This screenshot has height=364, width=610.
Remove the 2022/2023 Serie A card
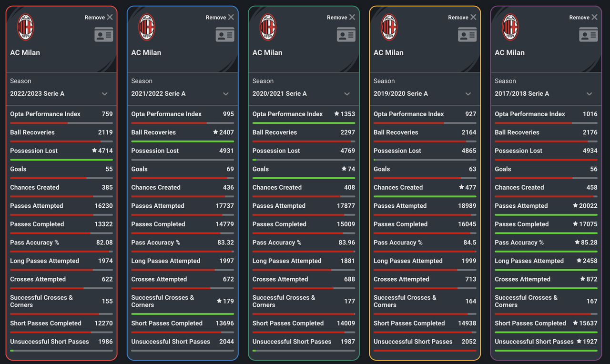[99, 17]
